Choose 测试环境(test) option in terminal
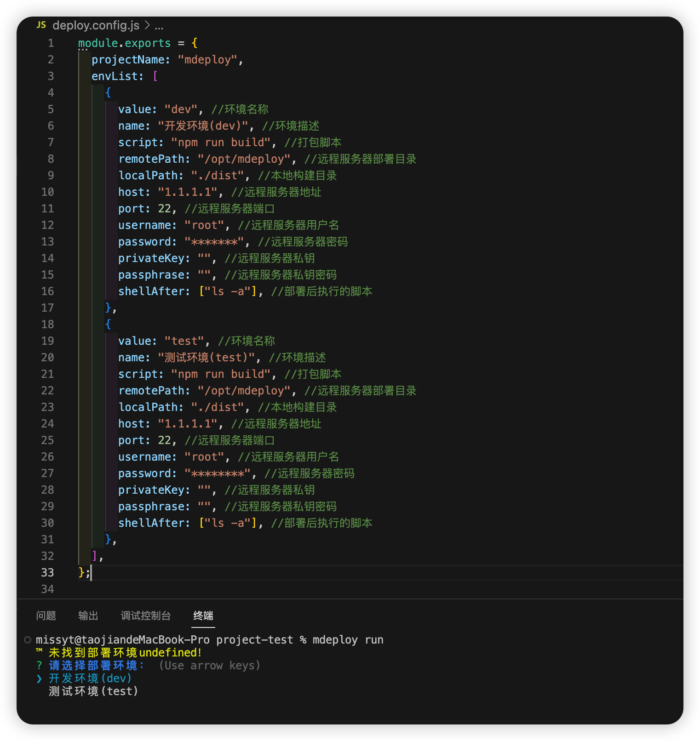This screenshot has height=741, width=700. click(93, 691)
